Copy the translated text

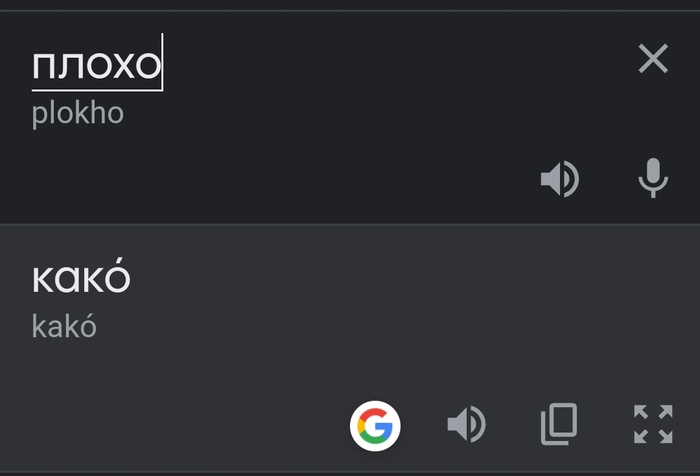559,426
